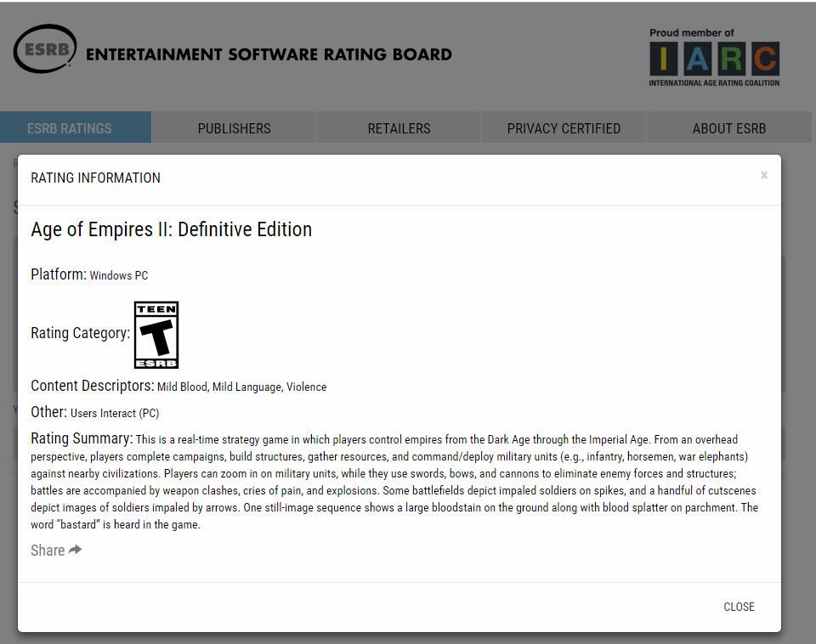816x644 pixels.
Task: Click the Share link text
Action: [48, 551]
